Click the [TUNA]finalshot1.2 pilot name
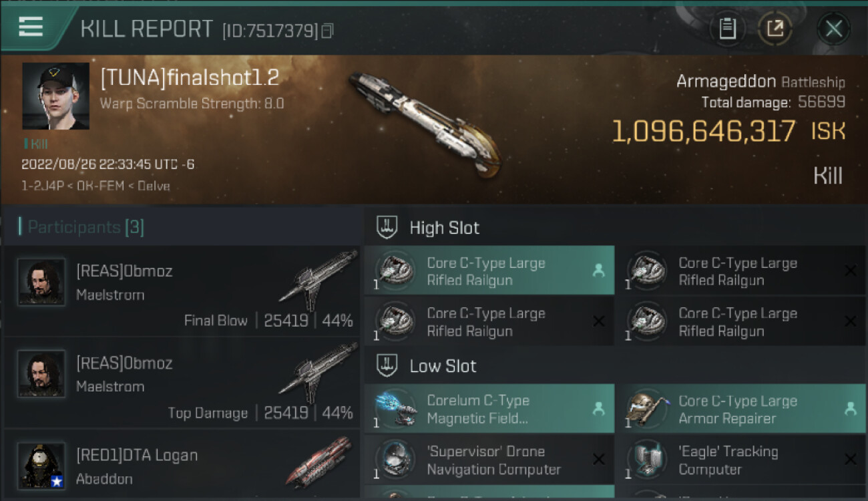The image size is (868, 501). [x=190, y=78]
